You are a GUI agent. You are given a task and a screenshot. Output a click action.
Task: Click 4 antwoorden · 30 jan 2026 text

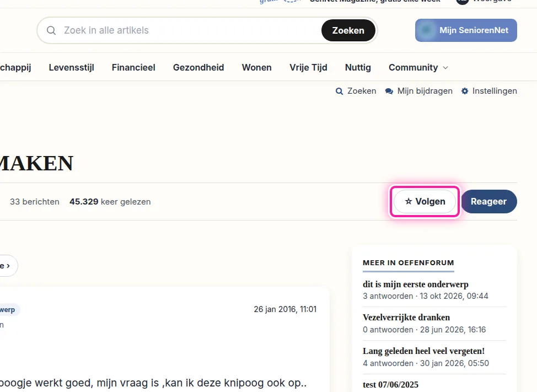pyautogui.click(x=426, y=363)
